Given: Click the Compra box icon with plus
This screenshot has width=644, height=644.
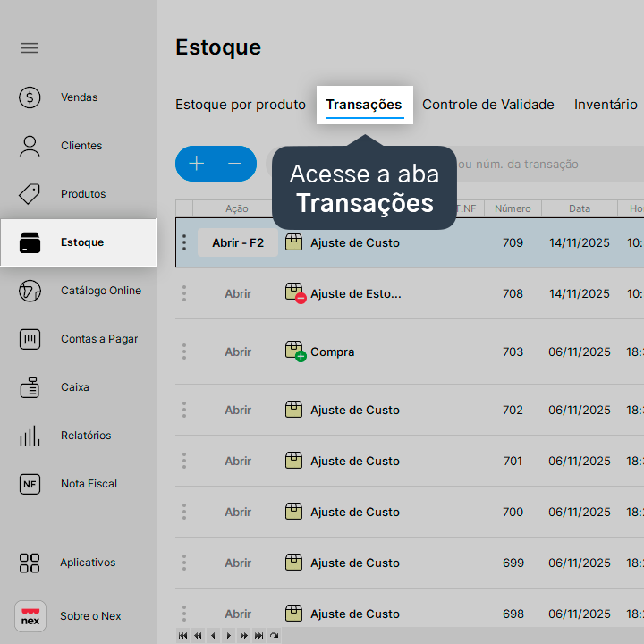Looking at the screenshot, I should [295, 352].
